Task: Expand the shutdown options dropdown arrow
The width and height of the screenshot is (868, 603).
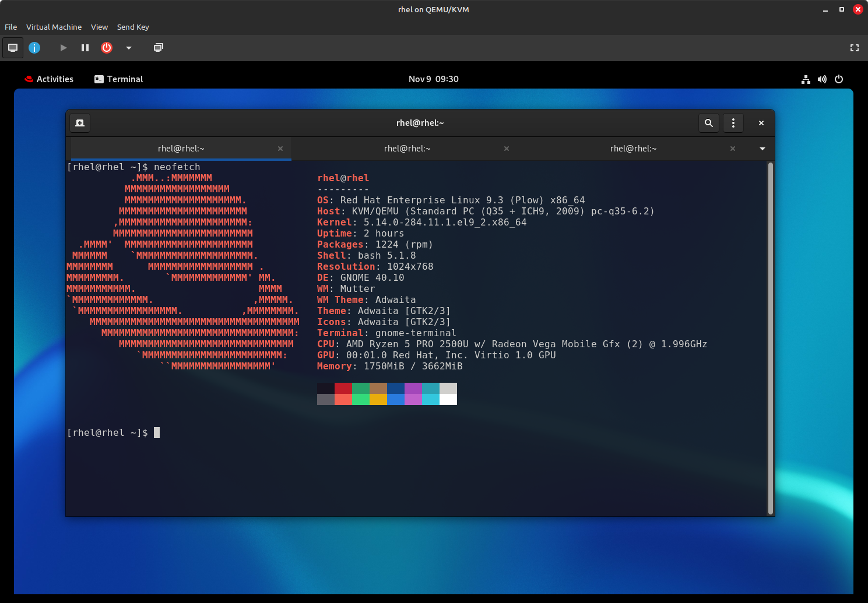Action: [x=129, y=48]
